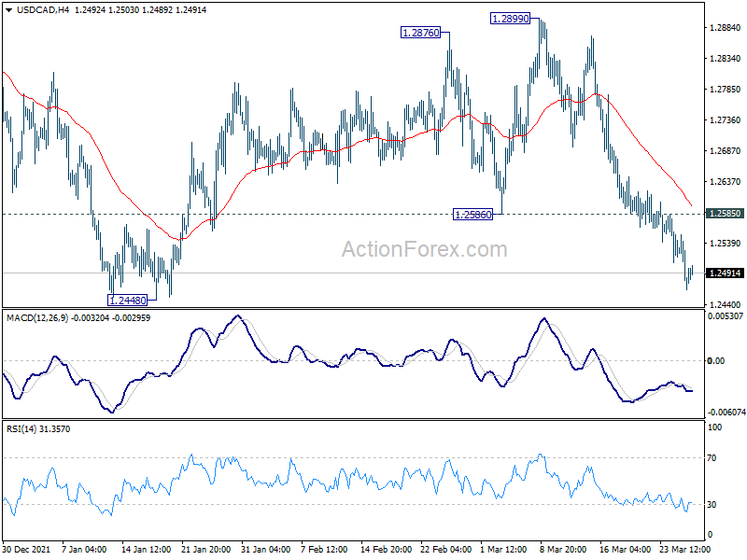Click the 31 Jan 04:00 date label
Image resolution: width=747 pixels, height=560 pixels.
coord(266,550)
